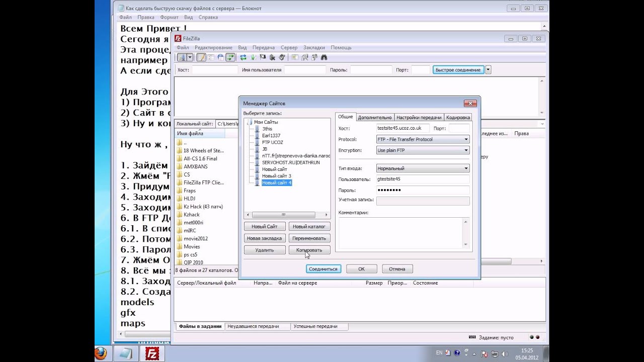Screen dimensions: 644x362
Task: Toggle the message log toolbar icon
Action: click(x=201, y=57)
